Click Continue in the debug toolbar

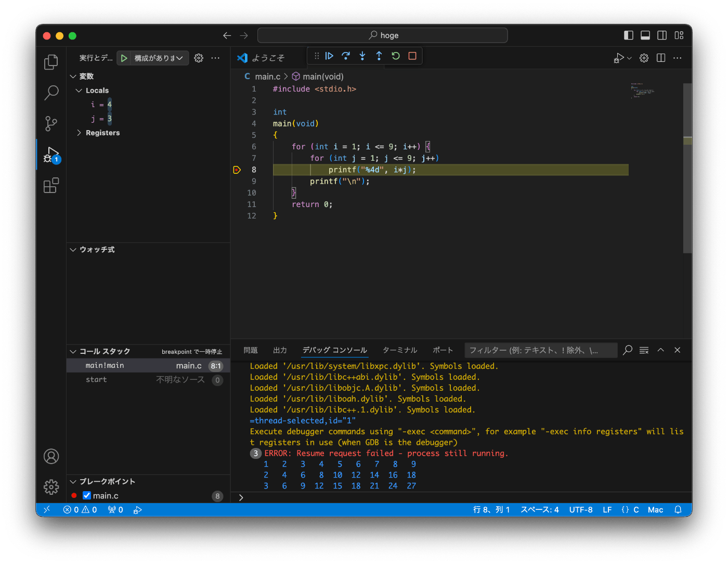coord(329,56)
